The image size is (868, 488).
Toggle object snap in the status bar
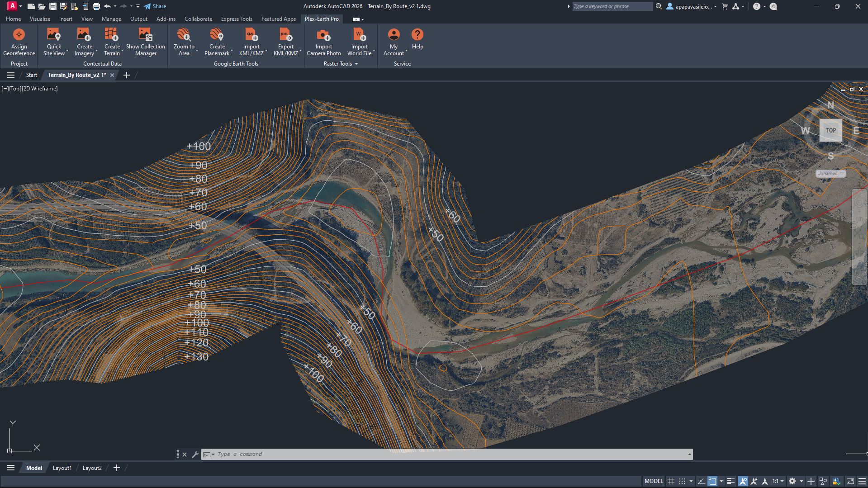click(712, 481)
